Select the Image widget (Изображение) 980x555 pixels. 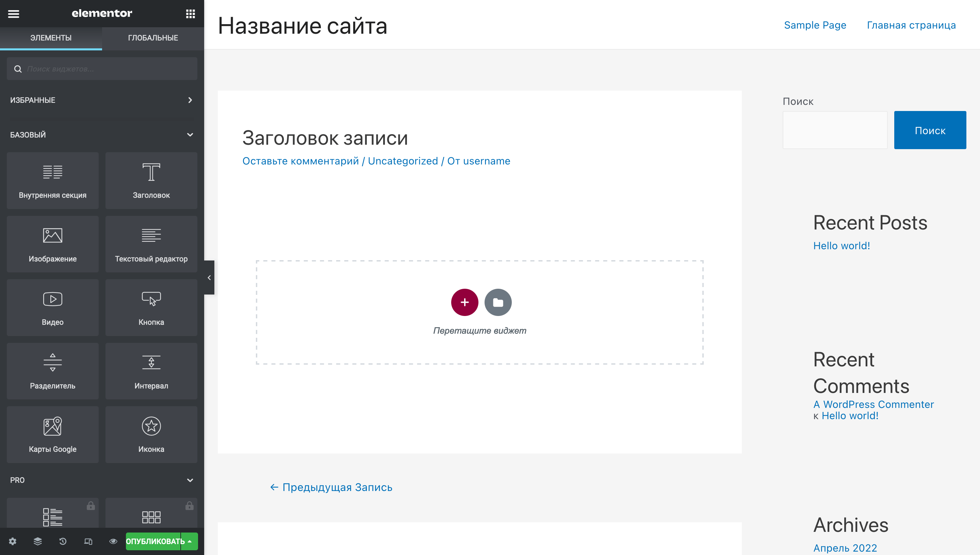(52, 244)
